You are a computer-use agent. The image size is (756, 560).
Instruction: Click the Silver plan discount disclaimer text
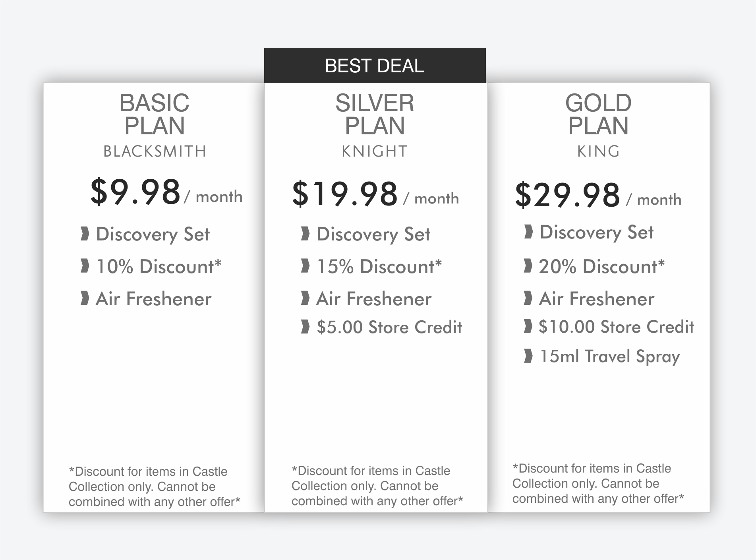(x=377, y=486)
